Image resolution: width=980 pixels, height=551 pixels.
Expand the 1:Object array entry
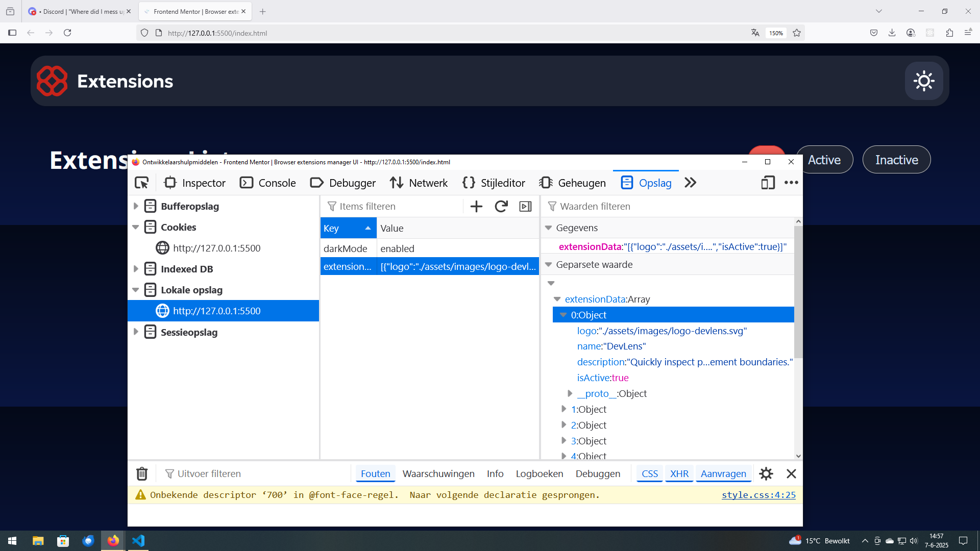click(x=563, y=409)
